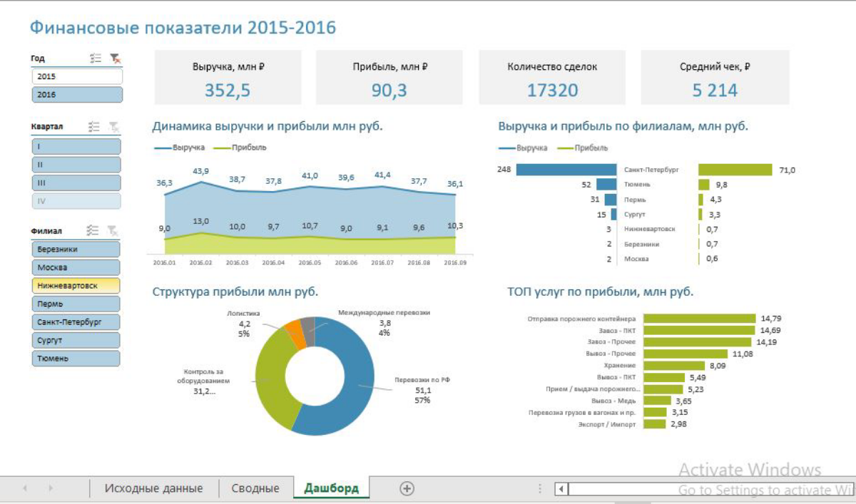The width and height of the screenshot is (856, 504).
Task: Enable multi-select on the Год slicer
Action: (x=96, y=59)
